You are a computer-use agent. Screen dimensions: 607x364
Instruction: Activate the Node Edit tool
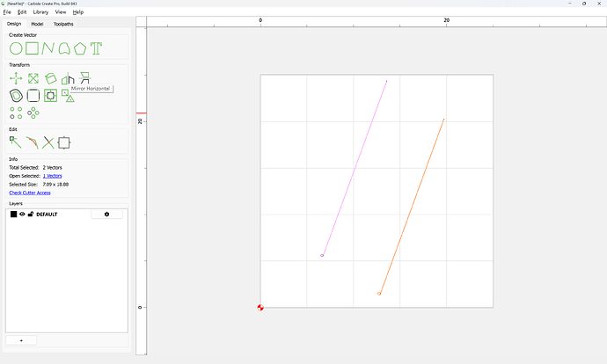point(16,142)
